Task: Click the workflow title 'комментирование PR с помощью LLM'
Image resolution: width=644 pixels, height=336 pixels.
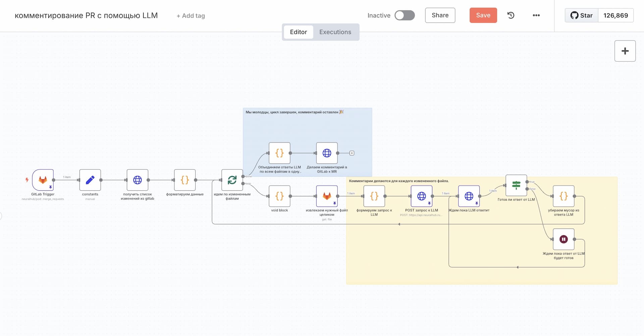Action: click(86, 15)
